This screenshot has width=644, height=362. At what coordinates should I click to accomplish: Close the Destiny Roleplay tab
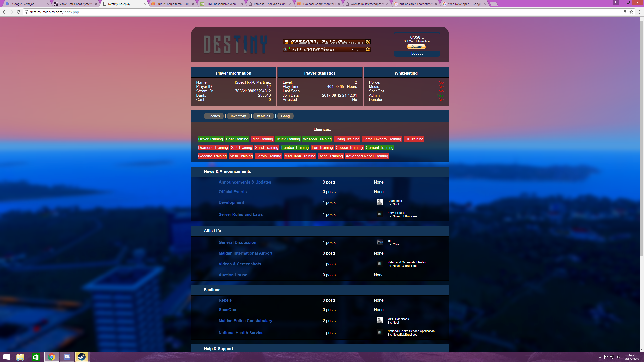click(145, 4)
